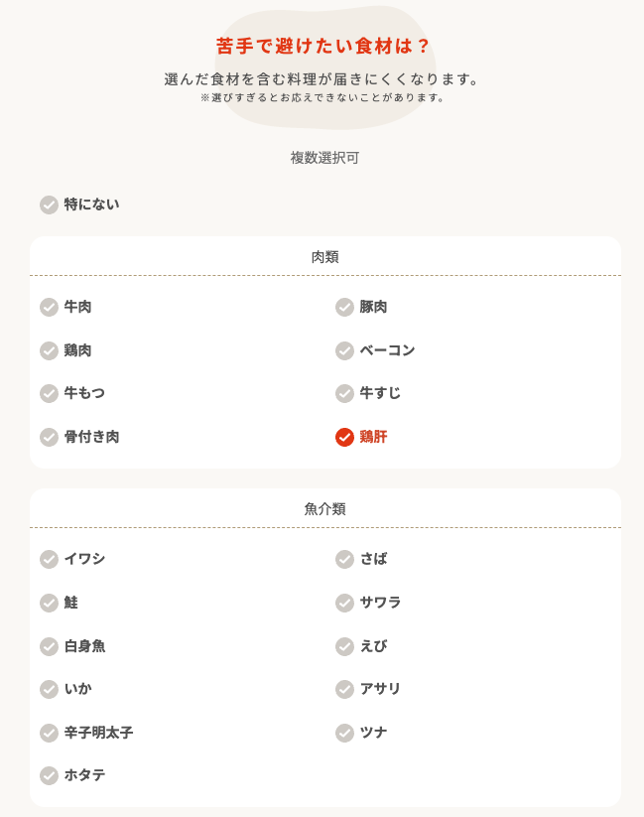
Task: Click the 牛すじ check icon
Action: (344, 394)
